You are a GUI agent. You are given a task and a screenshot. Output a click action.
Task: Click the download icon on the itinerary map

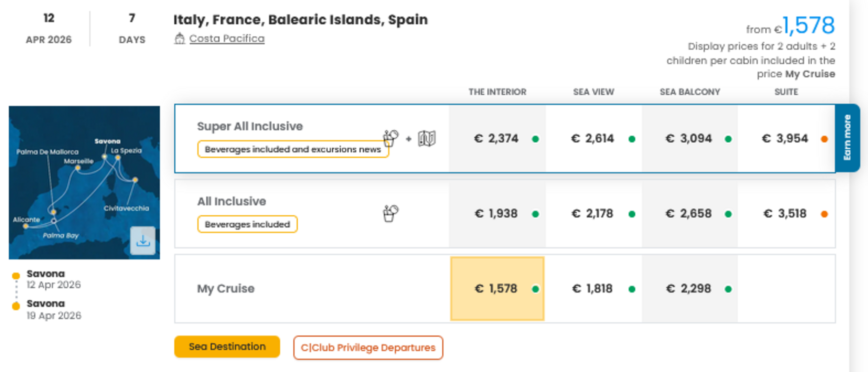(x=144, y=241)
